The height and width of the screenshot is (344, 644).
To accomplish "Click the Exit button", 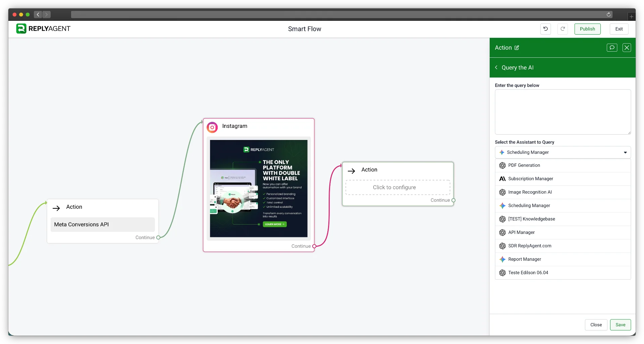I will coord(619,29).
